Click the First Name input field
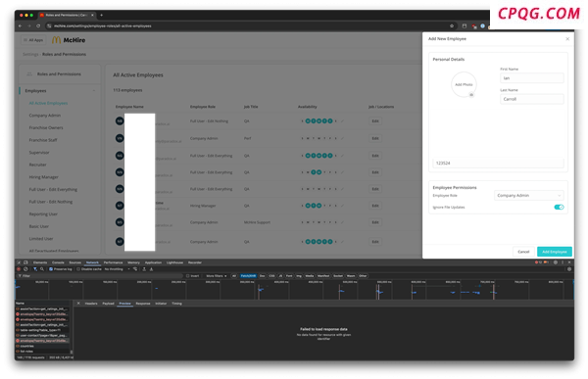Image resolution: width=588 pixels, height=379 pixels. [x=532, y=78]
